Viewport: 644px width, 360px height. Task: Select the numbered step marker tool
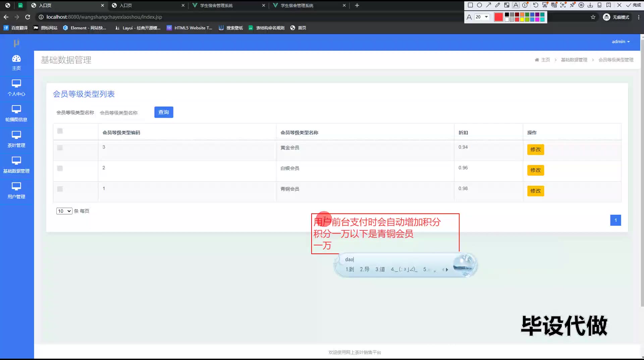(x=525, y=5)
